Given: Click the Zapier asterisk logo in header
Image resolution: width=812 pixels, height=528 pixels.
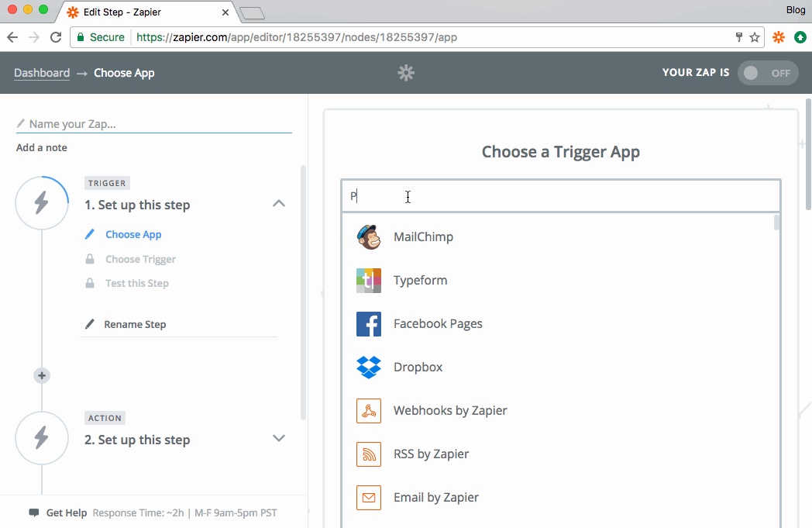Looking at the screenshot, I should tap(406, 73).
